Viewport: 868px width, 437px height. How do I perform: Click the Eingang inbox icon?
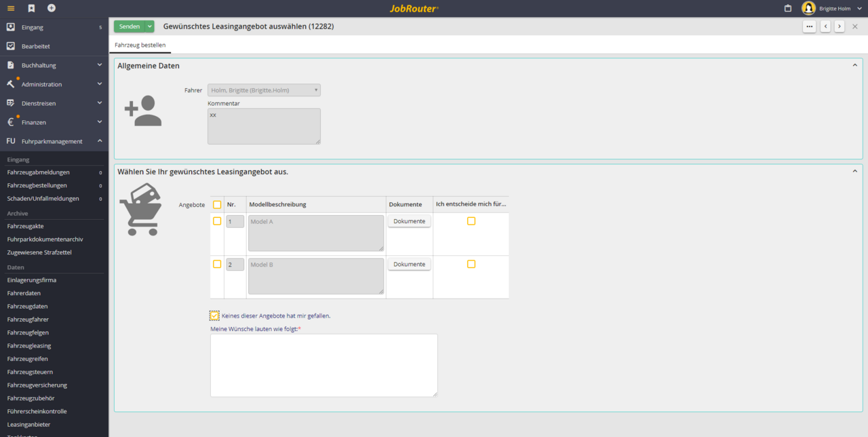pos(10,27)
